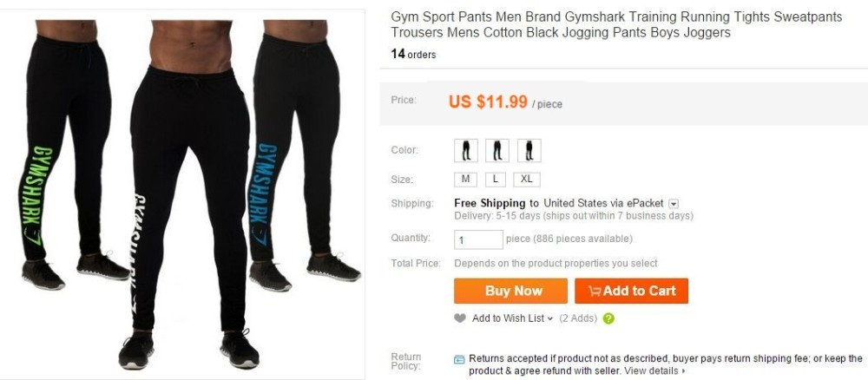The image size is (868, 380).
Task: Expand the Add to Wish List chevron
Action: (550, 318)
